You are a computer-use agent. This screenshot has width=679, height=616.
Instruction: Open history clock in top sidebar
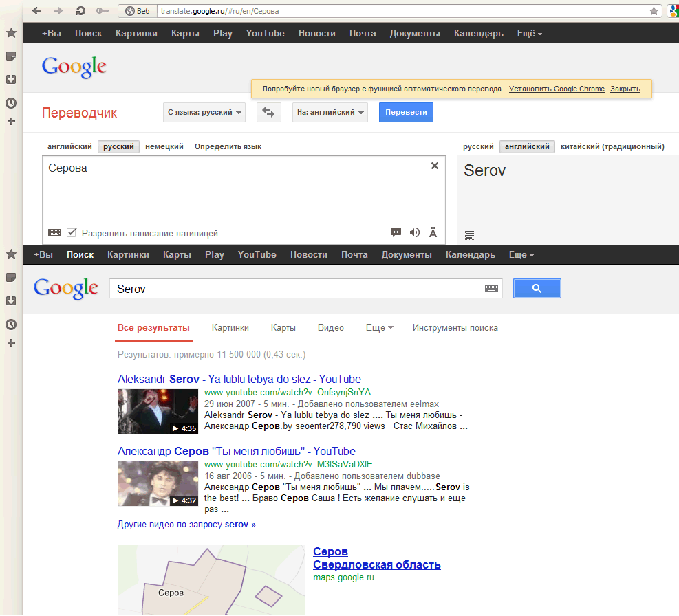click(11, 103)
